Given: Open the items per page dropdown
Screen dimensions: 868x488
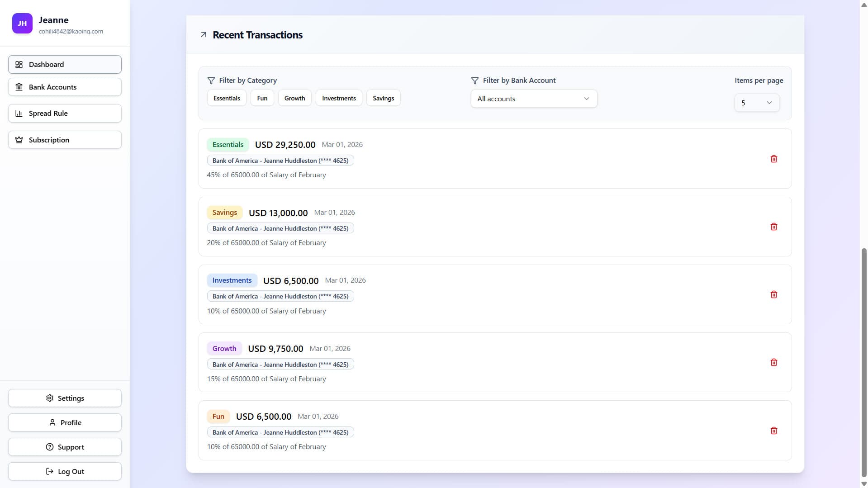Looking at the screenshot, I should [756, 103].
